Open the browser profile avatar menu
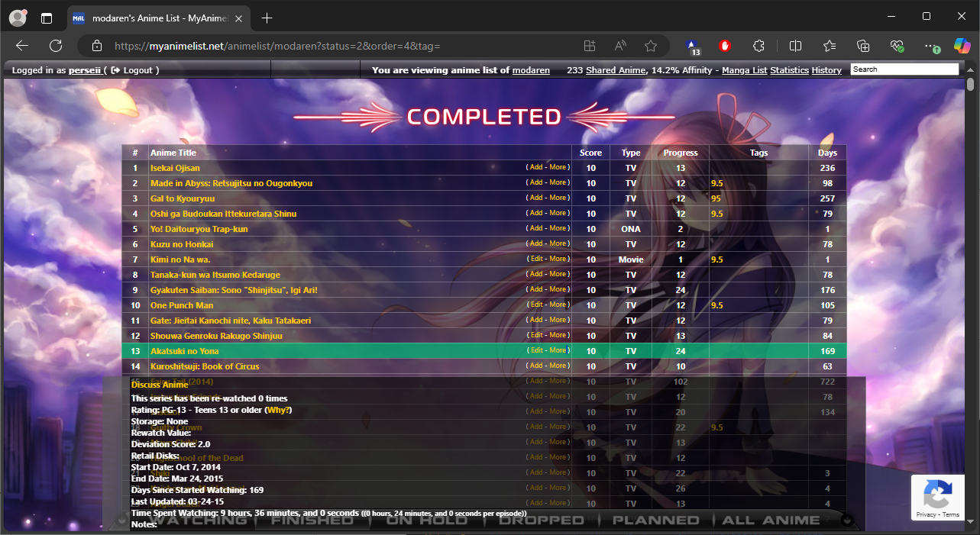 (x=17, y=17)
